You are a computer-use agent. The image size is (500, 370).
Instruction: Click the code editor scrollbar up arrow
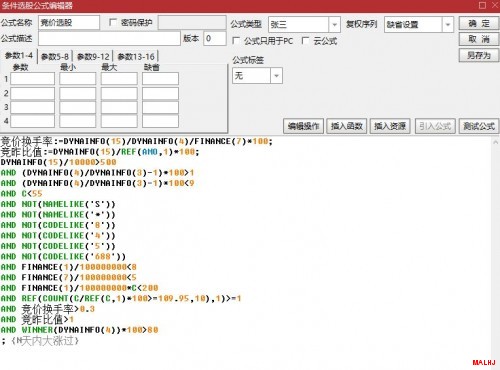pyautogui.click(x=495, y=142)
